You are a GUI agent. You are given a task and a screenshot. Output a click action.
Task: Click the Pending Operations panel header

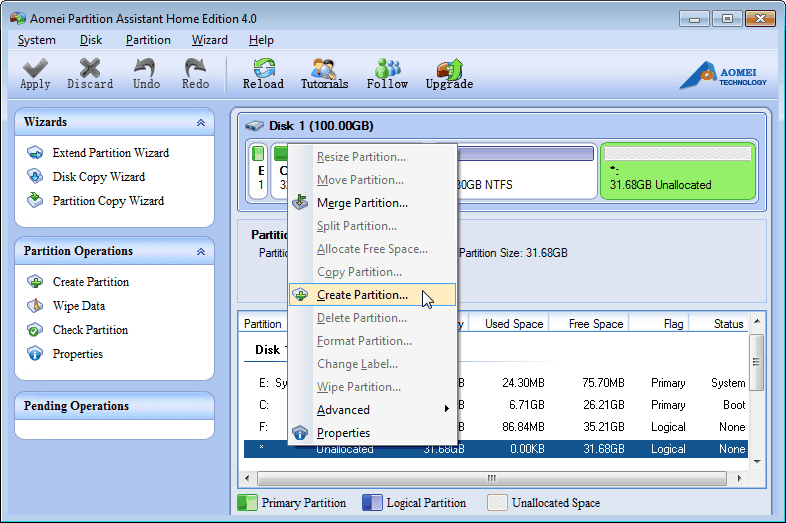click(x=115, y=406)
